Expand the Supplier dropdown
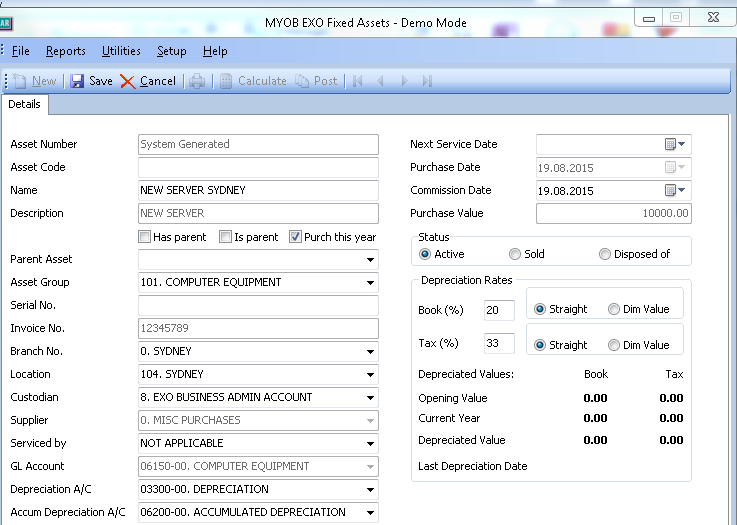This screenshot has width=737, height=525. (x=370, y=421)
